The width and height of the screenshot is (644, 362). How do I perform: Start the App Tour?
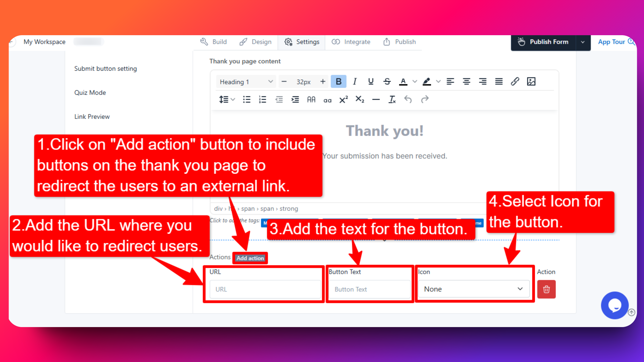click(616, 42)
